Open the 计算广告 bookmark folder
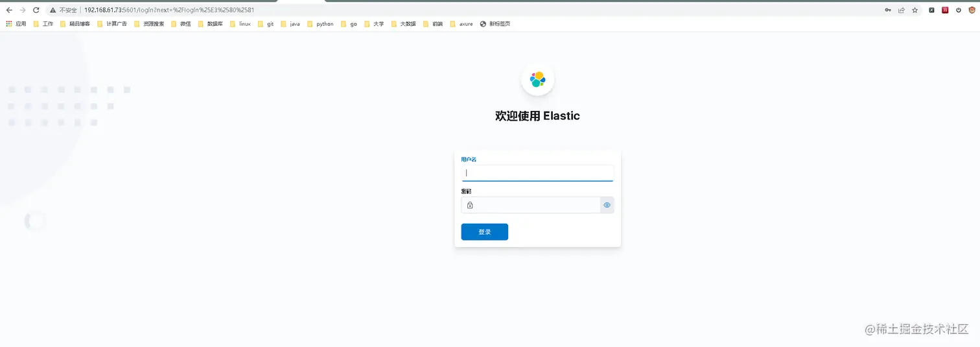The image size is (980, 347). point(112,24)
